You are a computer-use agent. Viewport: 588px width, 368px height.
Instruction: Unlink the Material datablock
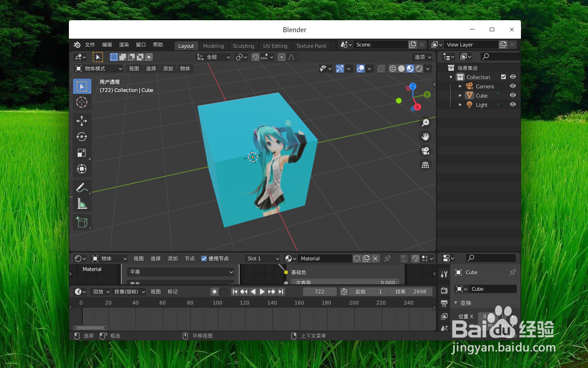click(x=375, y=259)
